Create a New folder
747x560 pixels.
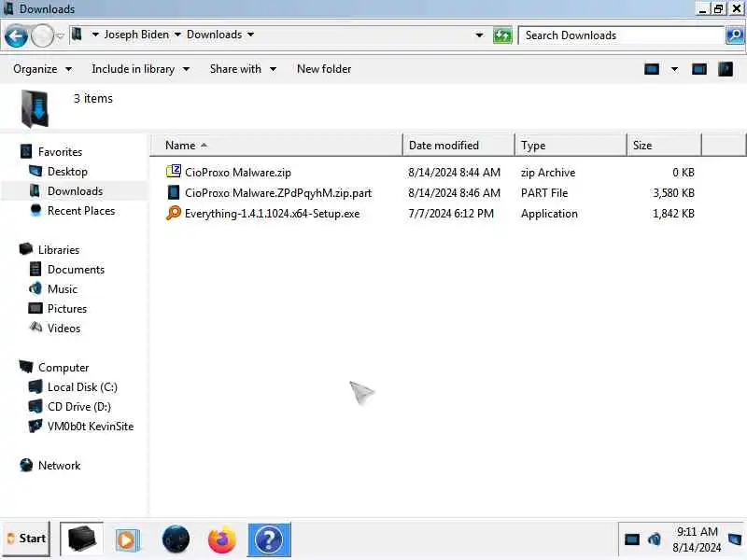point(324,69)
